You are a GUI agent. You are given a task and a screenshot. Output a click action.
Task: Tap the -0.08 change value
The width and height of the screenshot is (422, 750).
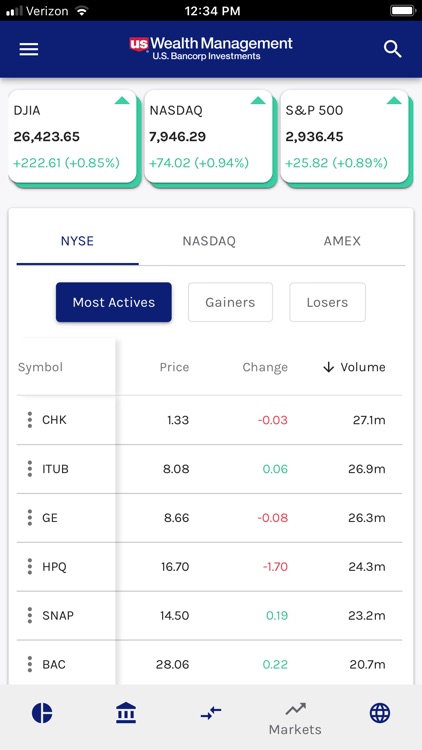coord(273,518)
